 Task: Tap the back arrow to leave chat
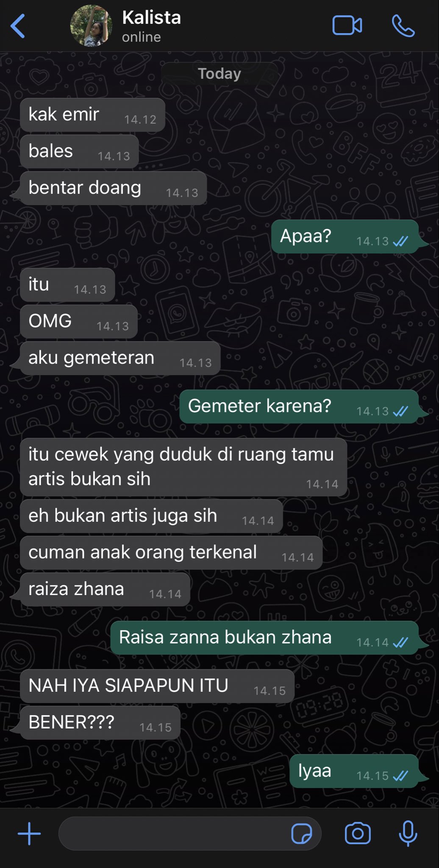tap(18, 26)
